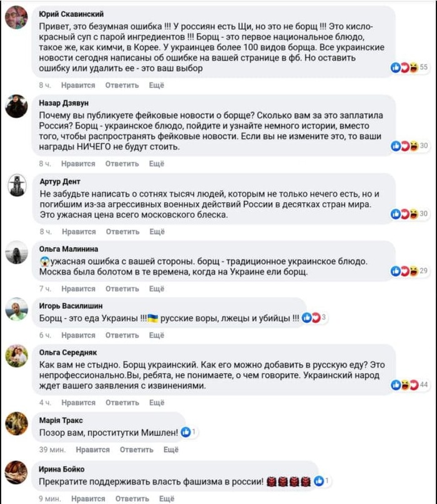Open reactions list for Ольга Малинина's comment
This screenshot has width=437, height=504.
pos(409,271)
